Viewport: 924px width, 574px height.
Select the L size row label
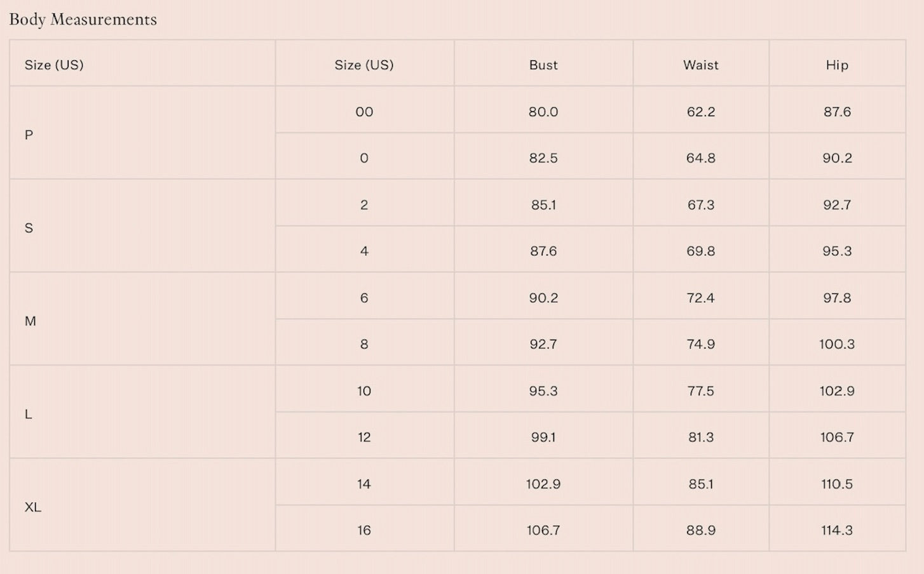point(28,414)
